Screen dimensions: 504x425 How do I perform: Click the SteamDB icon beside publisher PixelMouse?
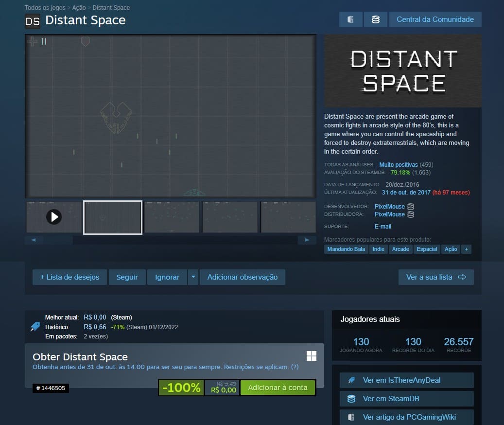point(411,214)
